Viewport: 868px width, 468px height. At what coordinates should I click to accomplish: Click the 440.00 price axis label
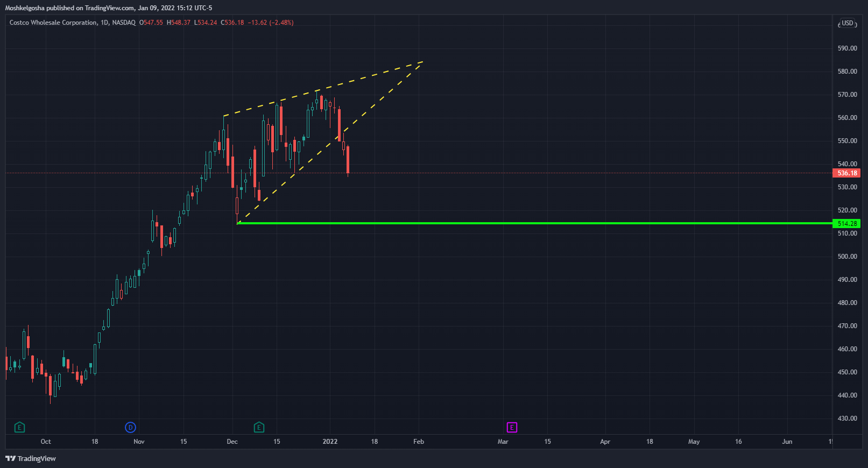(x=847, y=395)
